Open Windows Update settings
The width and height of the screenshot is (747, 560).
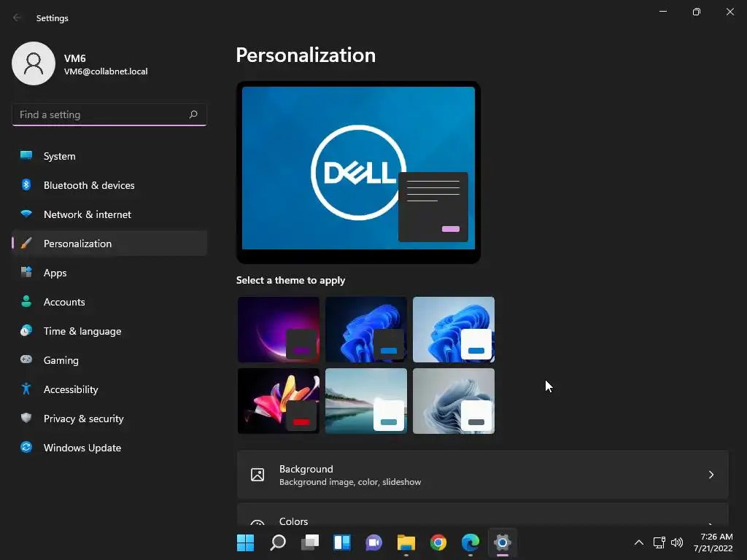point(109,448)
